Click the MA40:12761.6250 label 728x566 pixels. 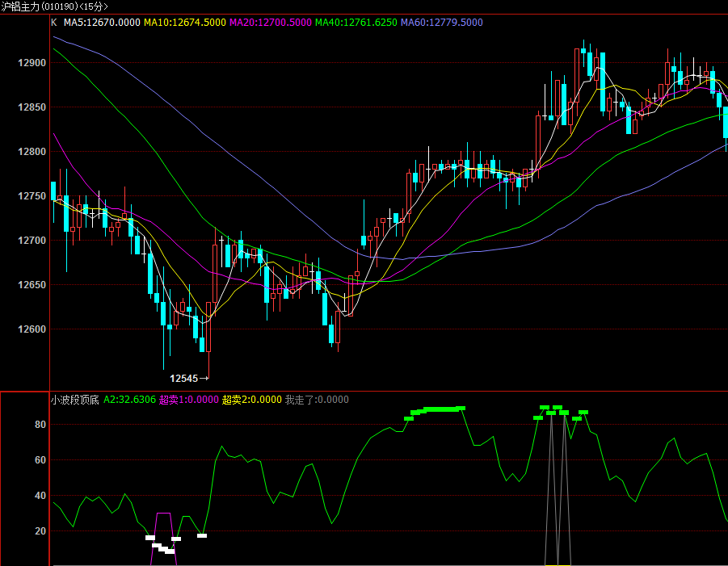point(356,23)
